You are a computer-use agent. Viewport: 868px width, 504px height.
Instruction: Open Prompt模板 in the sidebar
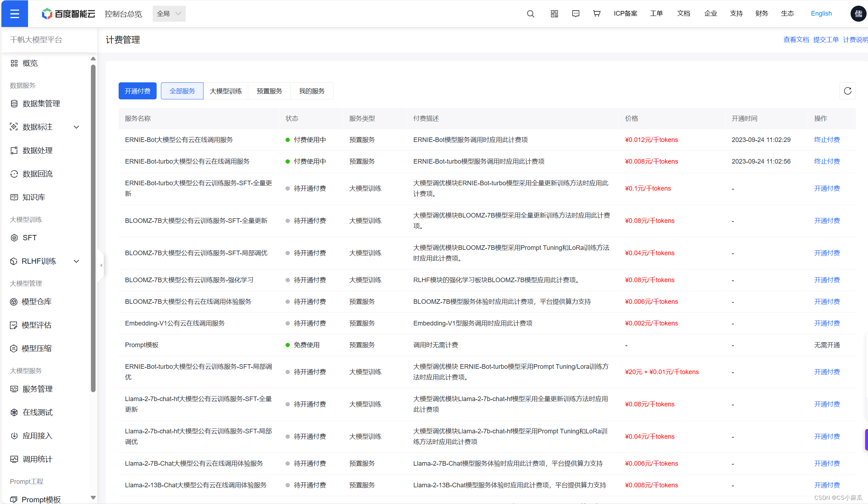[x=36, y=499]
